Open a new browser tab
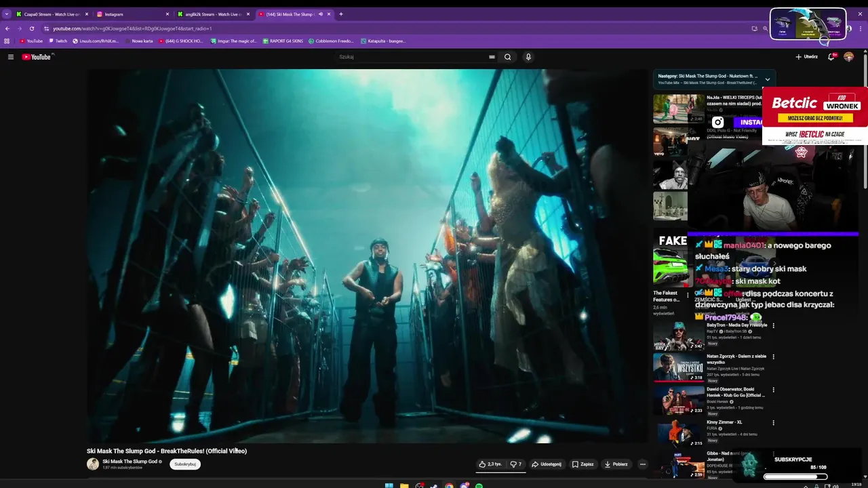The height and width of the screenshot is (488, 868). pos(341,14)
